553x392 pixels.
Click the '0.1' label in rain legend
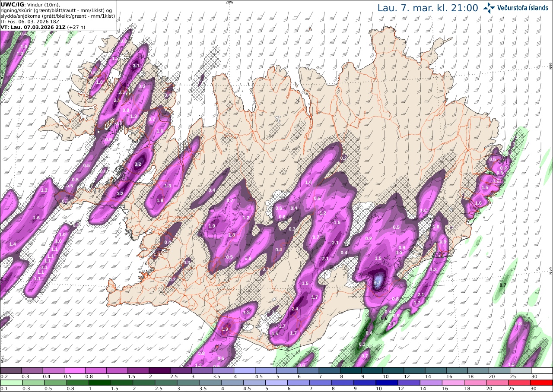coord(3,389)
